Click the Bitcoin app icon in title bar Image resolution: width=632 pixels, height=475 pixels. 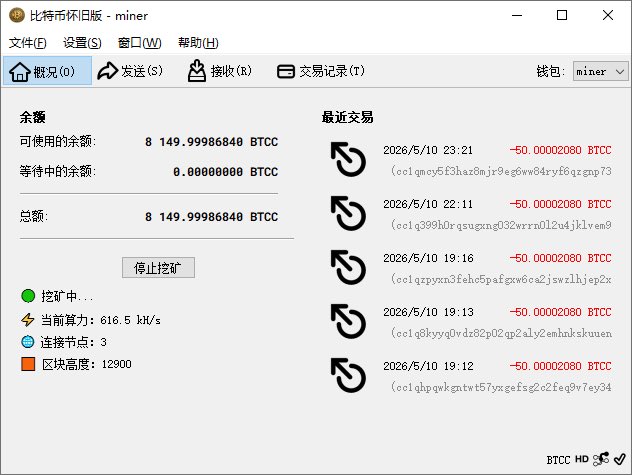point(17,15)
